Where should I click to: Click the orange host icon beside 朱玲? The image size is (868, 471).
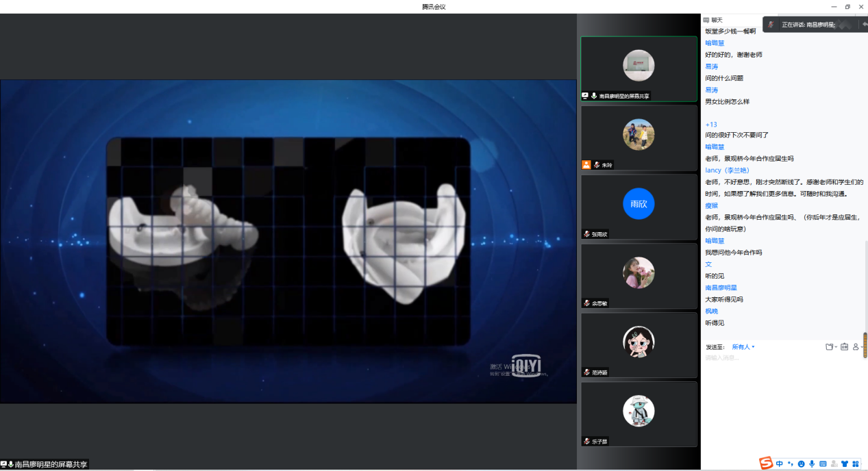click(586, 165)
